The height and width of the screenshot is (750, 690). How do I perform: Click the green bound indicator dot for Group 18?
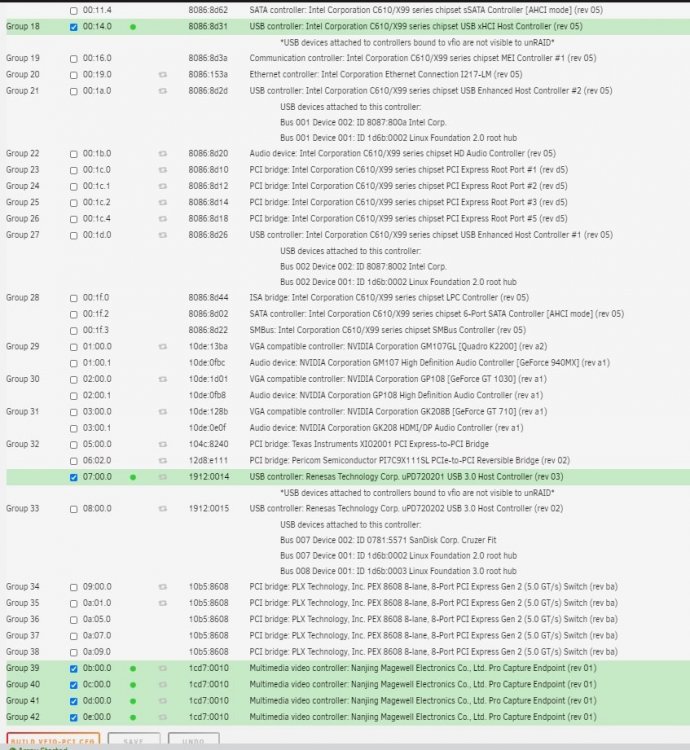coord(133,27)
